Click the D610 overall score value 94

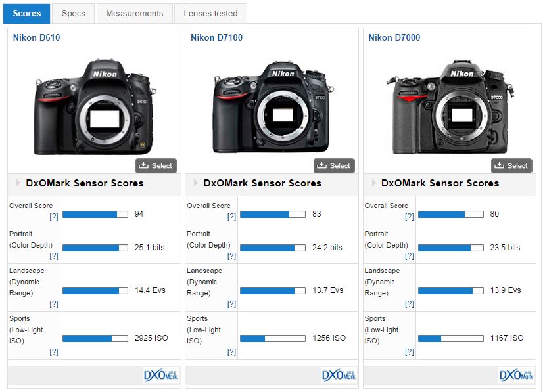point(139,214)
